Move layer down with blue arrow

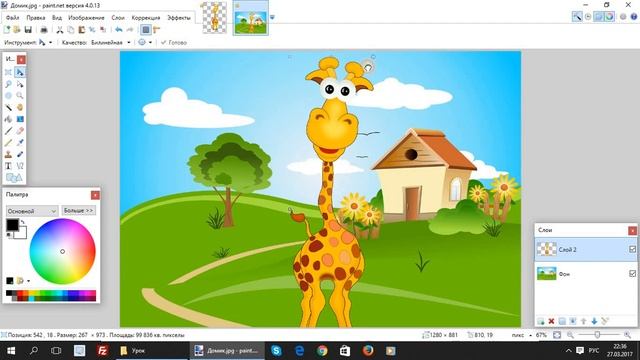tap(594, 322)
